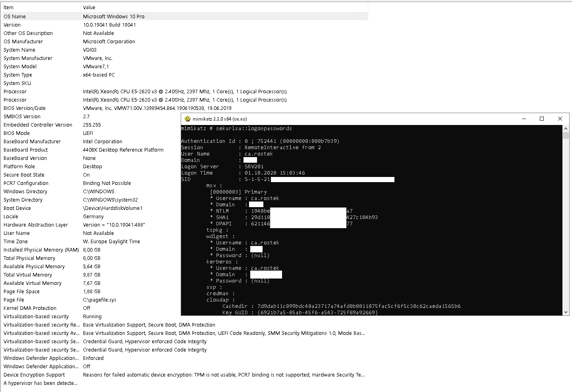The width and height of the screenshot is (572, 392).
Task: Select the Available Physical Memory row
Action: [91, 266]
